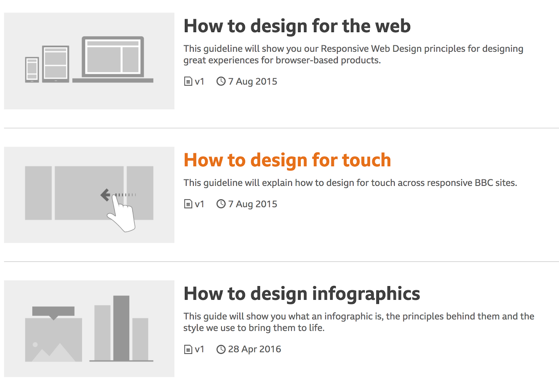
Task: Click clock icon under touch guideline
Action: (221, 204)
